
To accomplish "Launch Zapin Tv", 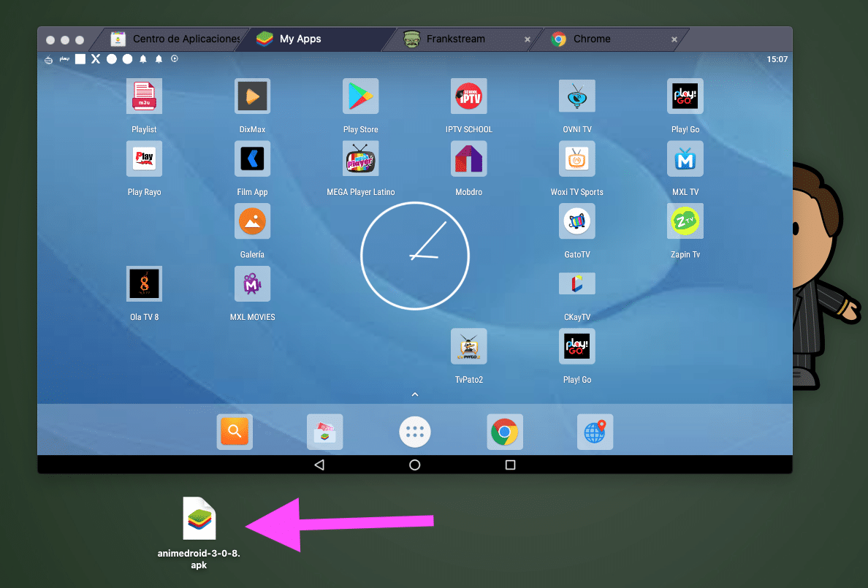I will pos(685,221).
